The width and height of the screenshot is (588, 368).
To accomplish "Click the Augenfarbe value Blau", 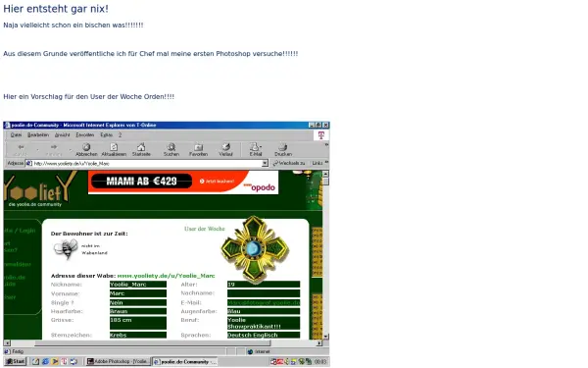I will tap(264, 311).
